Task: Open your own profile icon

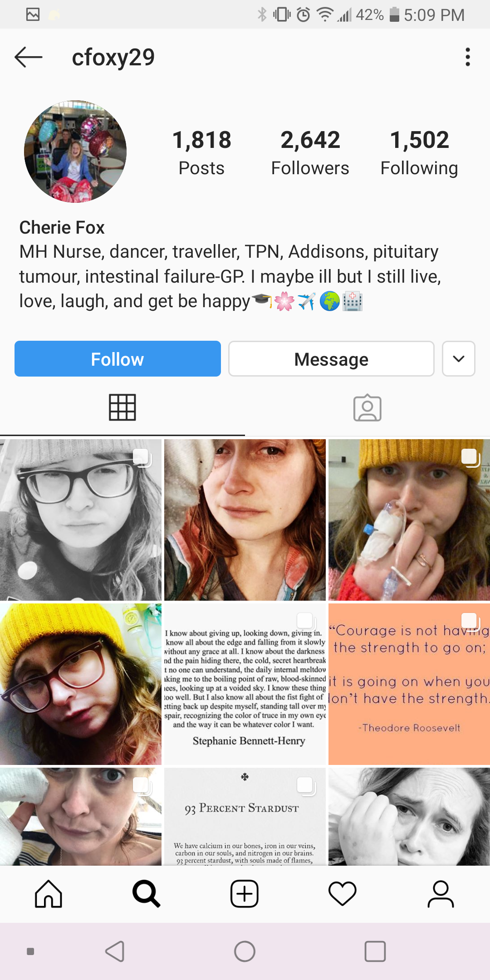Action: [441, 894]
